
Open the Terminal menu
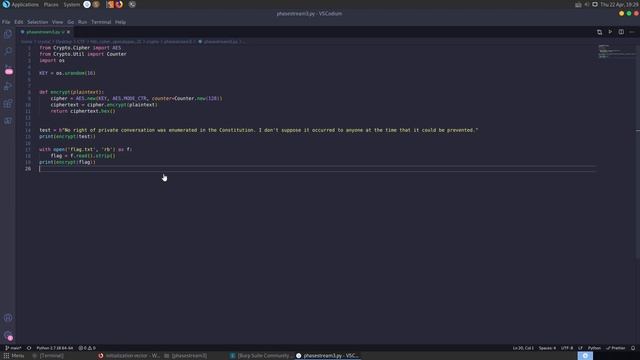click(101, 22)
